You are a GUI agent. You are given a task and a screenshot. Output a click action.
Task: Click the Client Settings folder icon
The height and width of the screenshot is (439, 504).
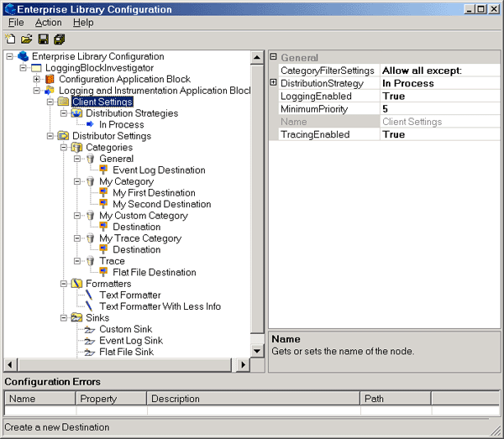(x=63, y=102)
